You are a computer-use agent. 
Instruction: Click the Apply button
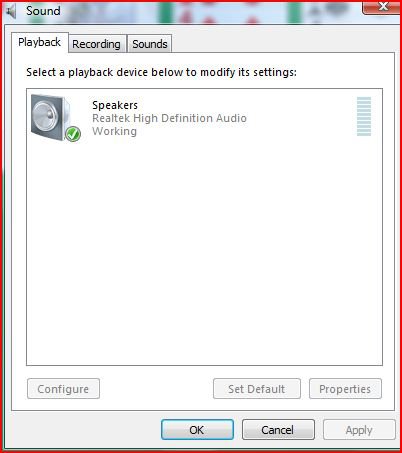coord(359,430)
